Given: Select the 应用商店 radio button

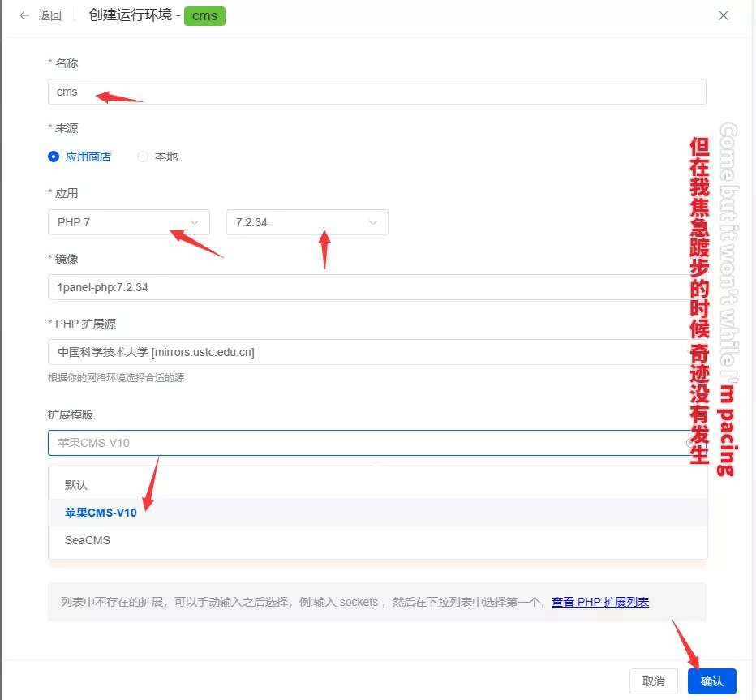Looking at the screenshot, I should point(54,157).
